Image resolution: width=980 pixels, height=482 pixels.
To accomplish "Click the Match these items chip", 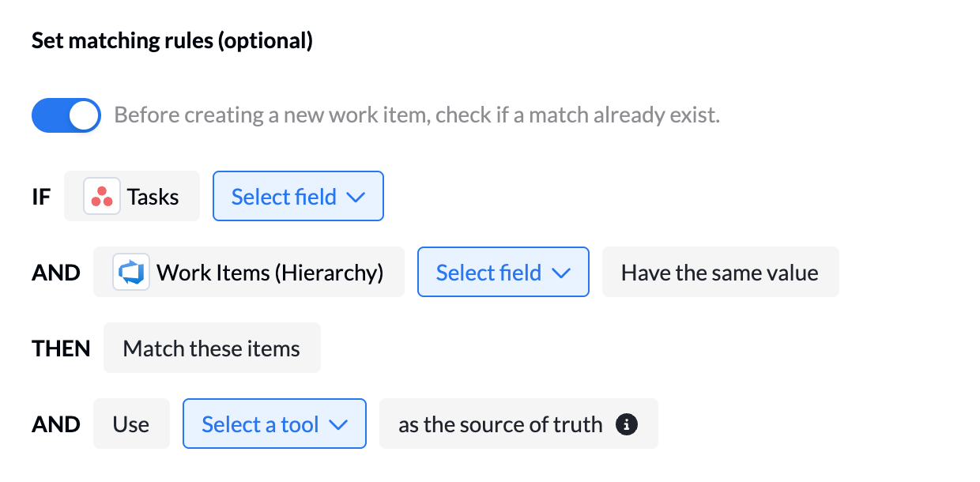I will click(x=212, y=348).
